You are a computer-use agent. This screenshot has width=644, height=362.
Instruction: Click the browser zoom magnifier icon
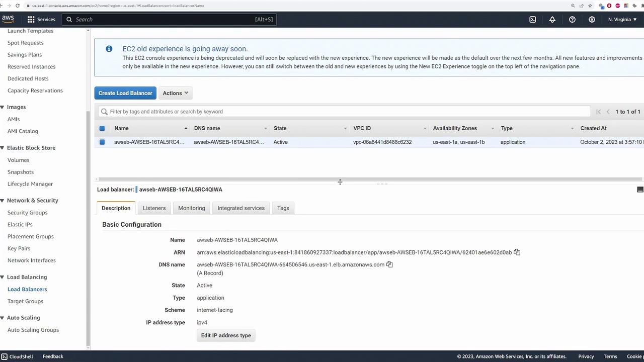click(573, 6)
